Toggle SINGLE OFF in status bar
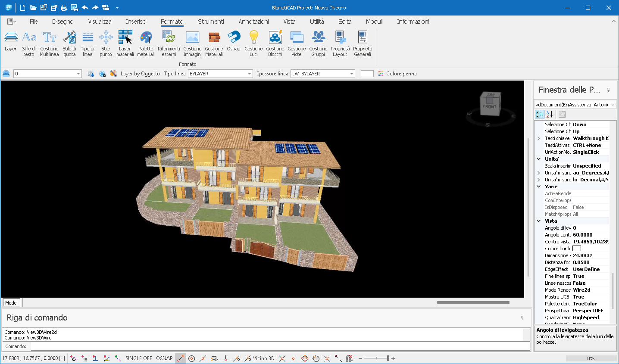The width and height of the screenshot is (619, 364). pos(138,358)
